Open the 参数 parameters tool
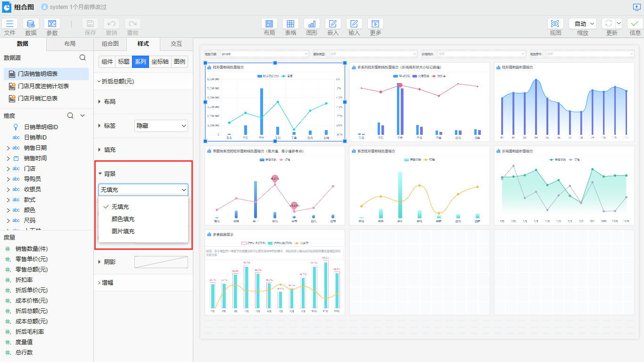This screenshot has width=644, height=362. pyautogui.click(x=52, y=24)
